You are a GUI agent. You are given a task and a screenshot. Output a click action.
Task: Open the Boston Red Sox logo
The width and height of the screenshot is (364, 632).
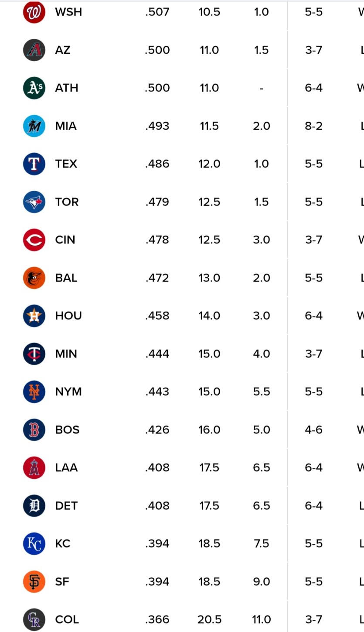point(34,429)
